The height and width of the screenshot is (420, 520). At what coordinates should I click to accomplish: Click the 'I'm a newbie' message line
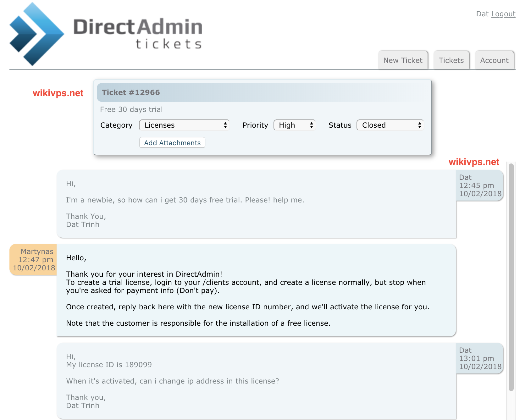185,200
